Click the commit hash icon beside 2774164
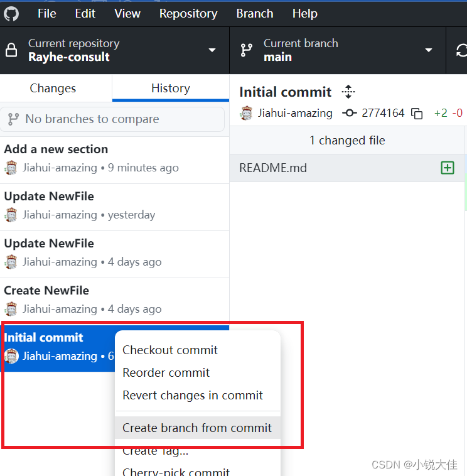 point(349,113)
